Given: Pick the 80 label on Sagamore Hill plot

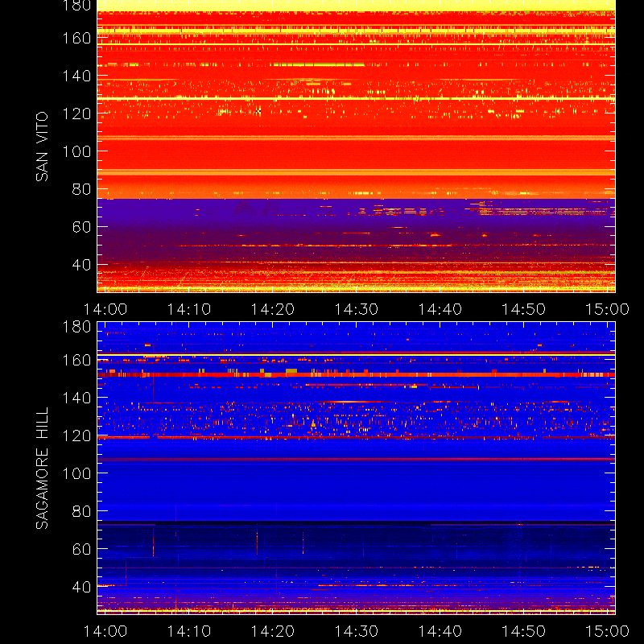Looking at the screenshot, I should pos(82,511).
